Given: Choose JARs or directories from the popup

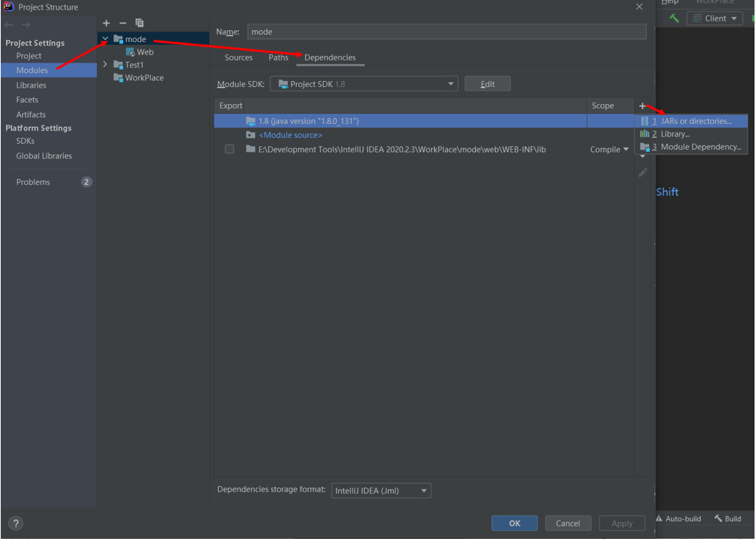Looking at the screenshot, I should (x=691, y=121).
